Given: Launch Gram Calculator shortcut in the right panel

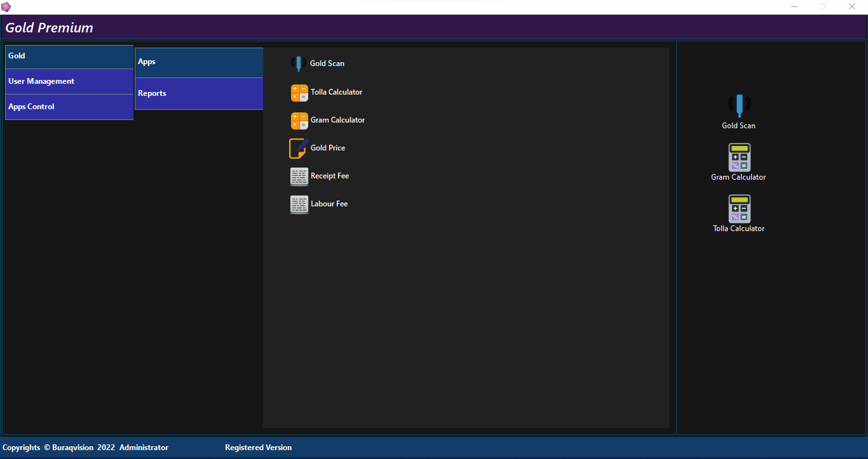Looking at the screenshot, I should (739, 157).
